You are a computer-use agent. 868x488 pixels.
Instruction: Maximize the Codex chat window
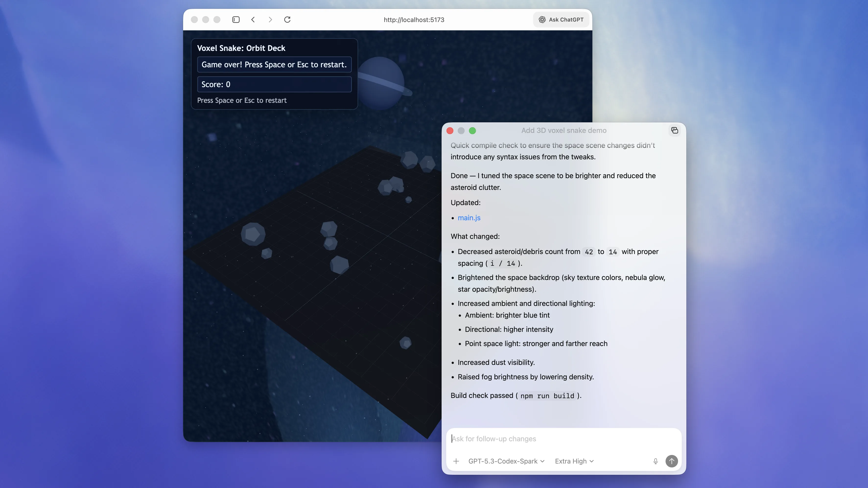pos(472,131)
